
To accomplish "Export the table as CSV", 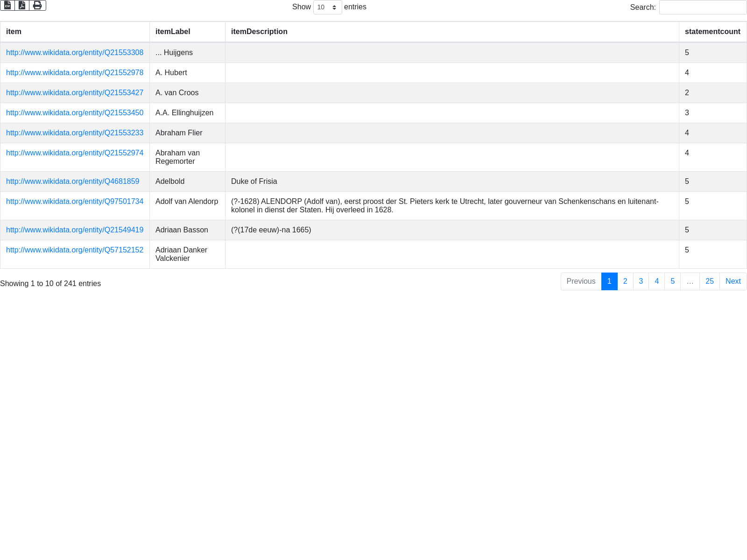I will [x=7, y=5].
